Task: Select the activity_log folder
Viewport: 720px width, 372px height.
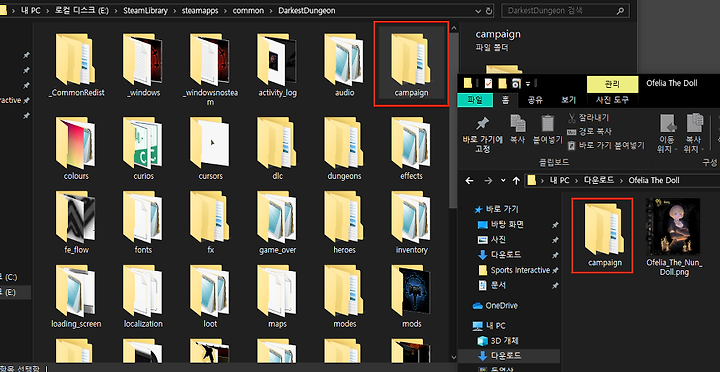Action: point(277,64)
